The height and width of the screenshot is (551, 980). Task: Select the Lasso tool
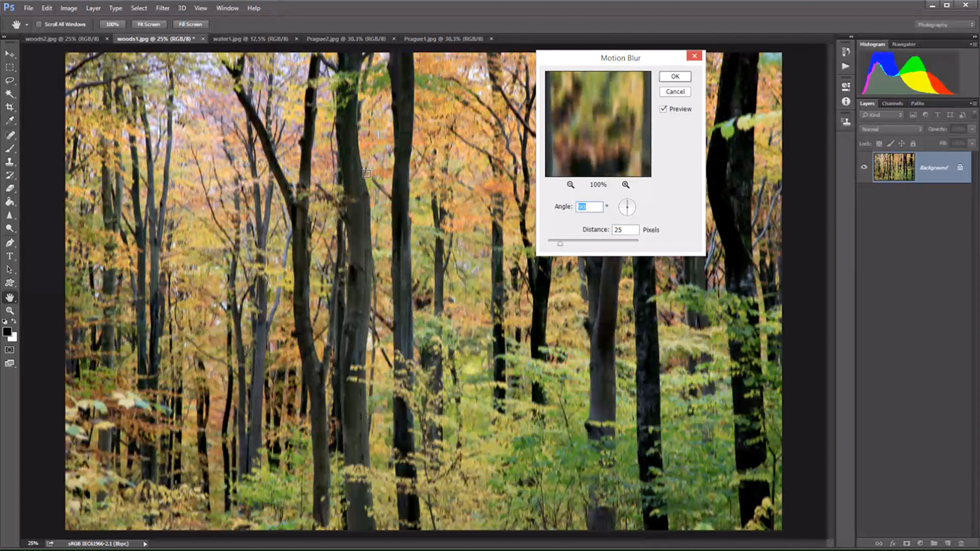tap(10, 81)
